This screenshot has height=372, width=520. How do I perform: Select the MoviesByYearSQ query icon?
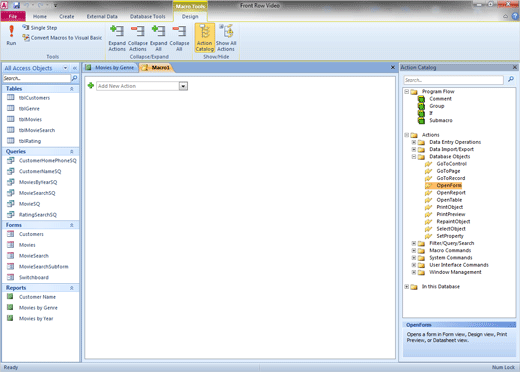(11, 182)
